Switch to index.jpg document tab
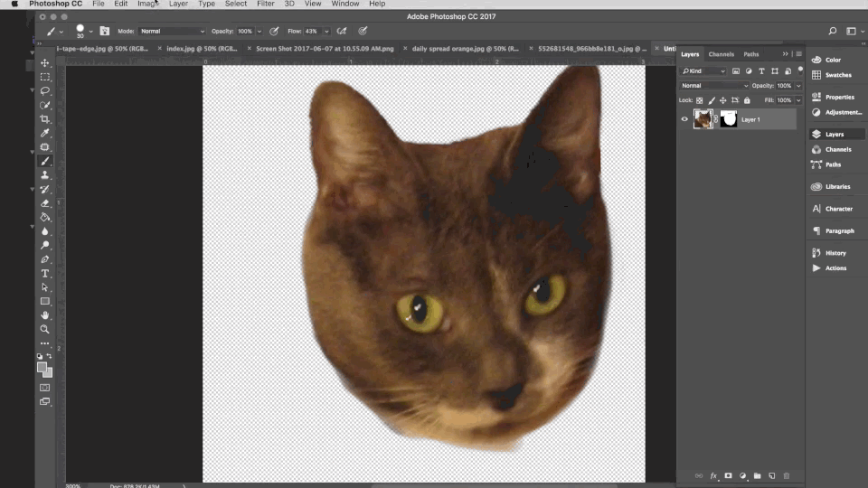 (x=202, y=49)
